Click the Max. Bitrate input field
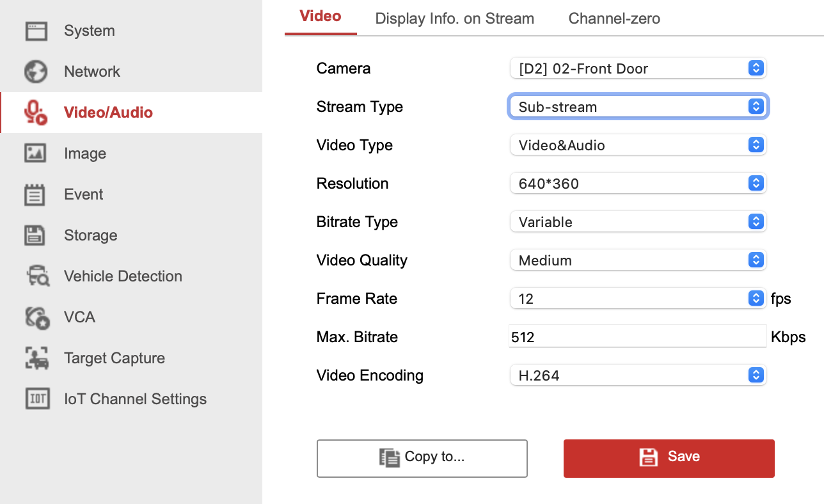Image resolution: width=824 pixels, height=504 pixels. (x=637, y=337)
